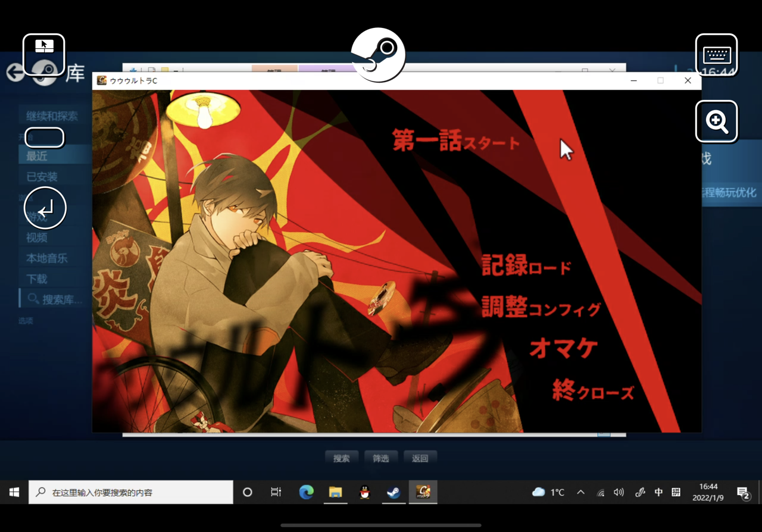
Task: Open Cortana circle on taskbar
Action: coord(248,492)
